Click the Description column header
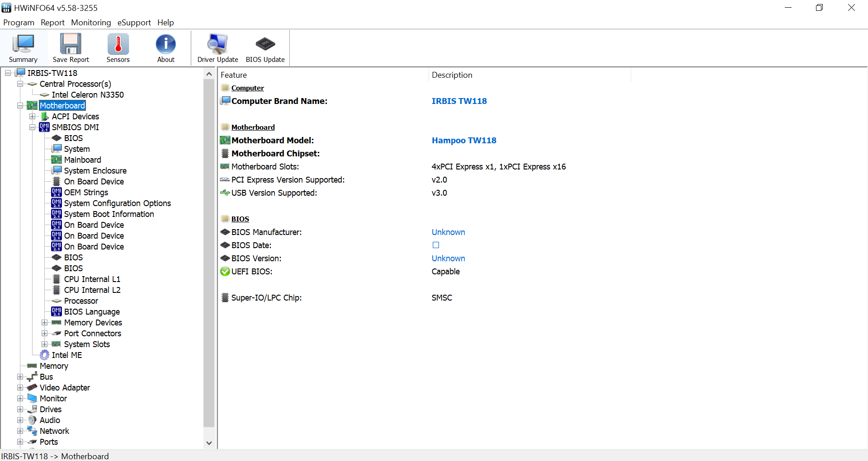The image size is (868, 461). click(529, 75)
